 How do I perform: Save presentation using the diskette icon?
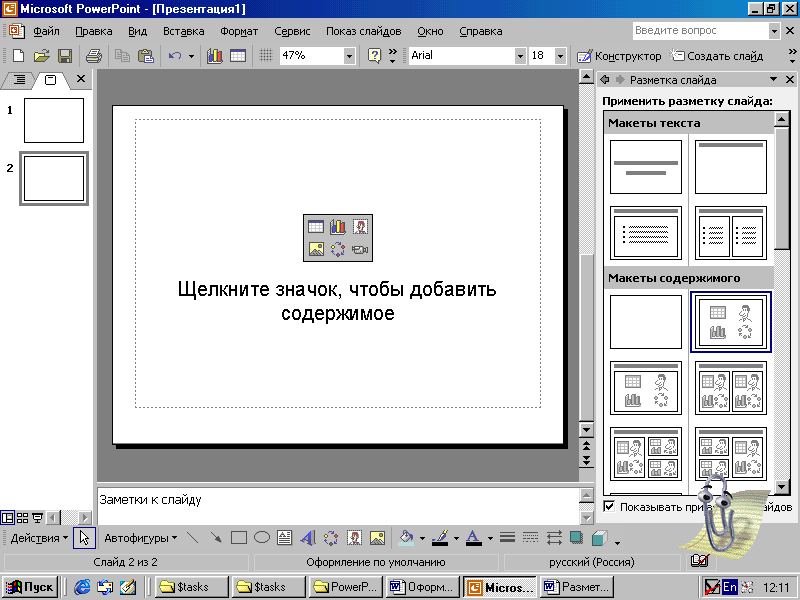(65, 56)
